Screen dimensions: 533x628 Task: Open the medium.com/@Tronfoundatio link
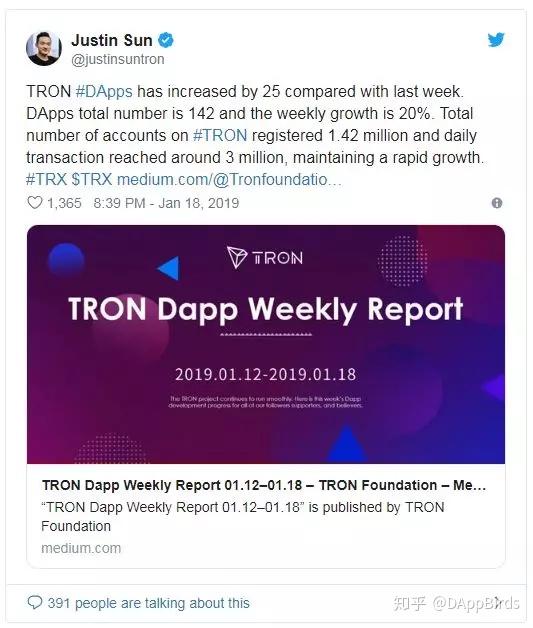point(229,179)
